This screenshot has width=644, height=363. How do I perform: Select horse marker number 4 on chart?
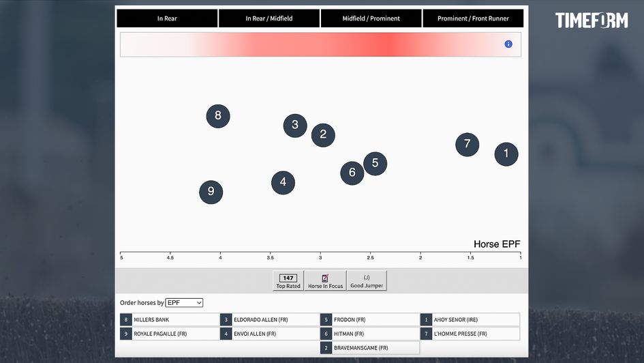283,182
